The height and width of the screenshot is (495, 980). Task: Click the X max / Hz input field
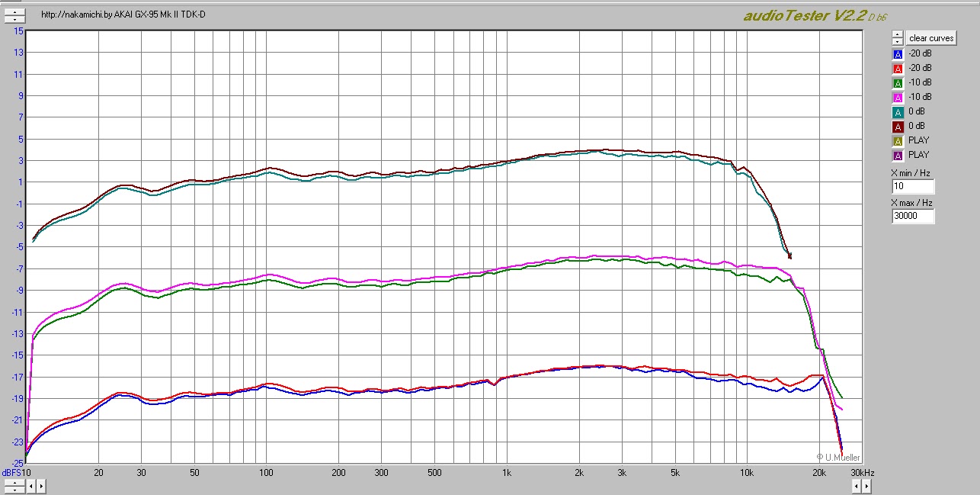click(x=912, y=217)
